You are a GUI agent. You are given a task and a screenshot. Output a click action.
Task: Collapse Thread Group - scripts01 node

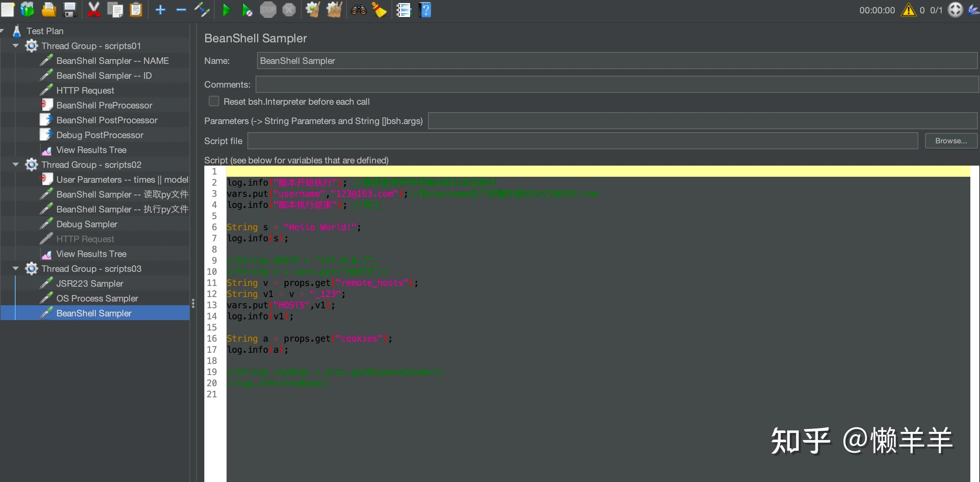(16, 46)
